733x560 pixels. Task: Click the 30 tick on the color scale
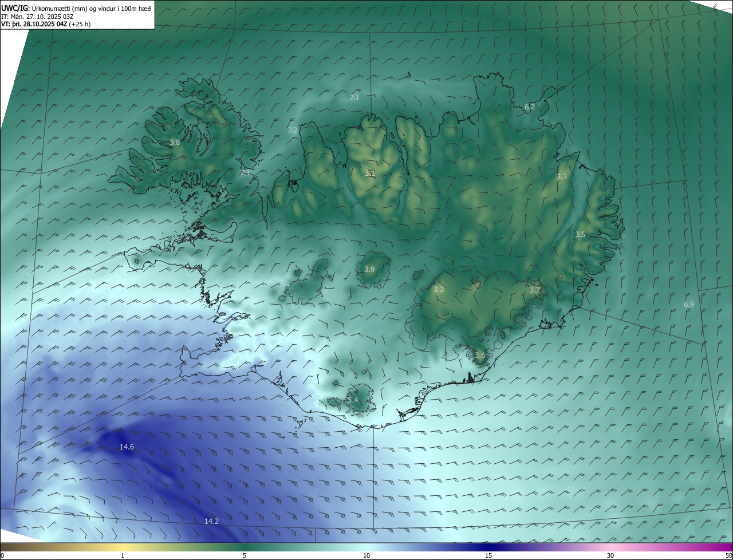tap(610, 555)
